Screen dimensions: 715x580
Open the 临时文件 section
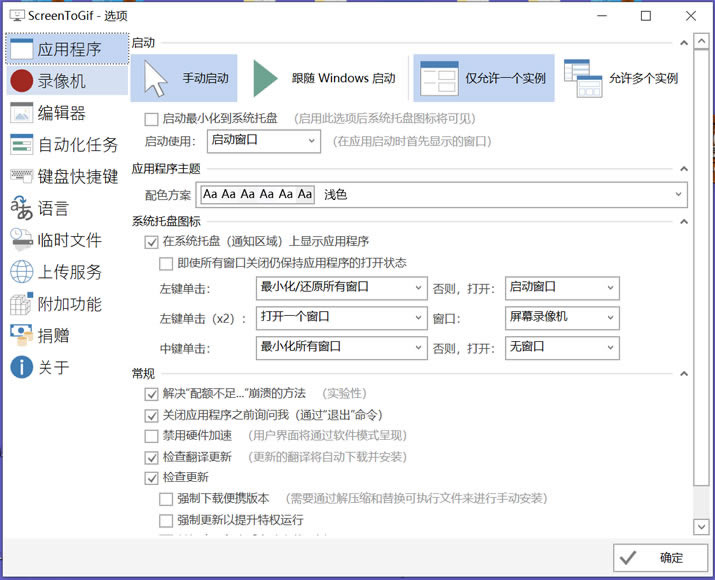pos(67,240)
